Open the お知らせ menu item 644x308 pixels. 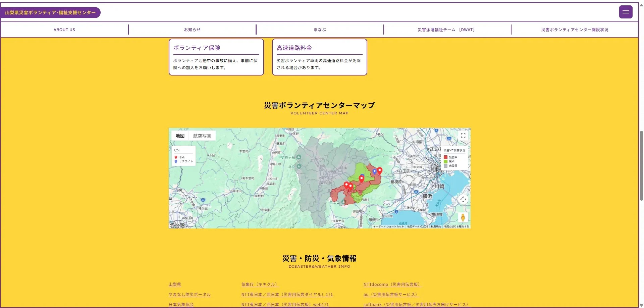pyautogui.click(x=192, y=30)
